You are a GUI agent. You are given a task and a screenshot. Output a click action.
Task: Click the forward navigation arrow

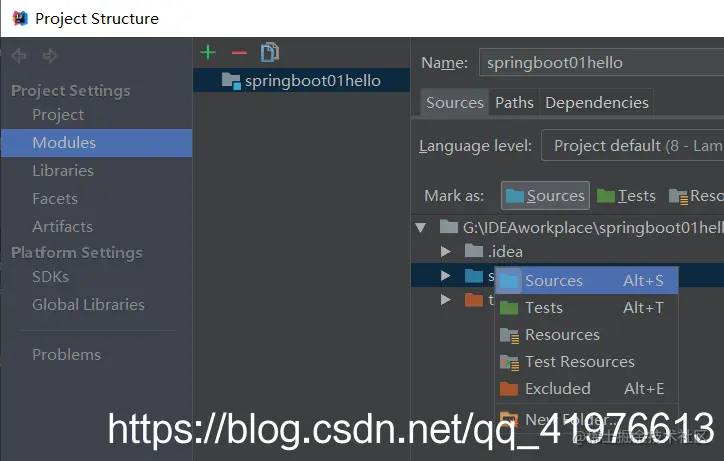pos(50,56)
